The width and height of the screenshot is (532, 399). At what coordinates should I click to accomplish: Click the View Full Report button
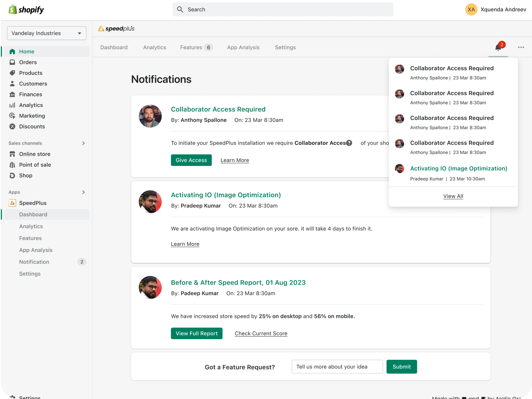[x=196, y=333]
